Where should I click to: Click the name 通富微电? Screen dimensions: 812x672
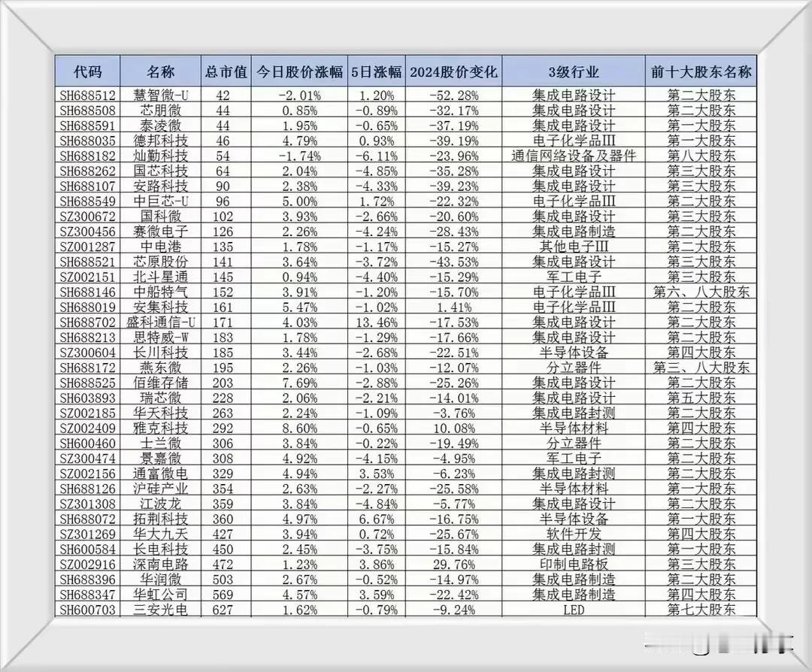[x=161, y=474]
